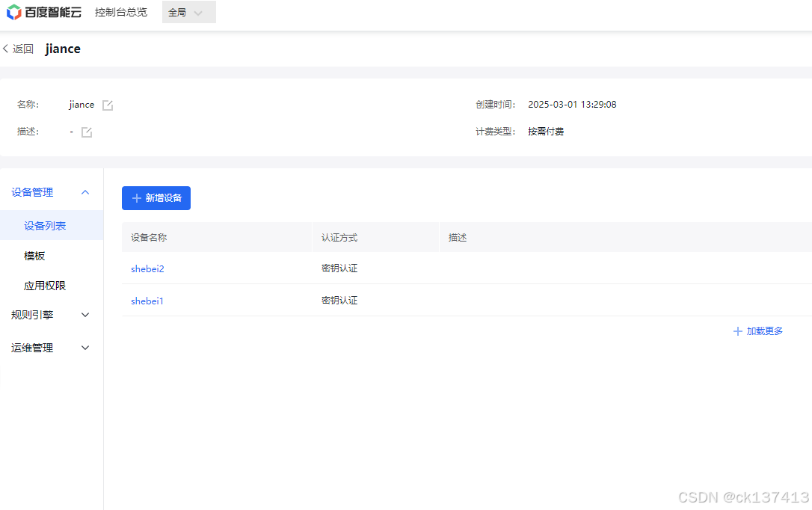Click the edit icon beside the description field
This screenshot has height=510, width=812.
(x=85, y=132)
